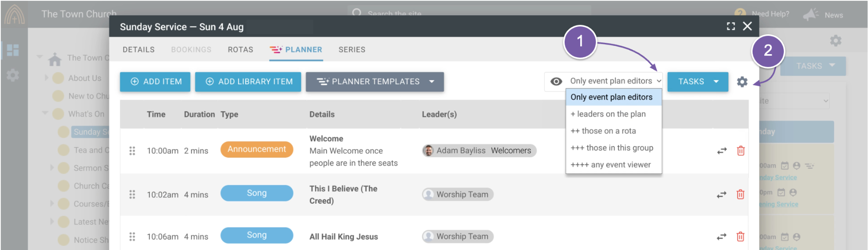The height and width of the screenshot is (250, 868).
Task: Expand the Latest News tree node
Action: coord(52,221)
